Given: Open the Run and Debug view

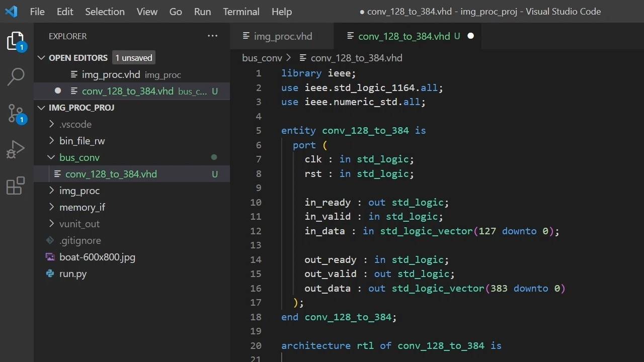Looking at the screenshot, I should [16, 149].
